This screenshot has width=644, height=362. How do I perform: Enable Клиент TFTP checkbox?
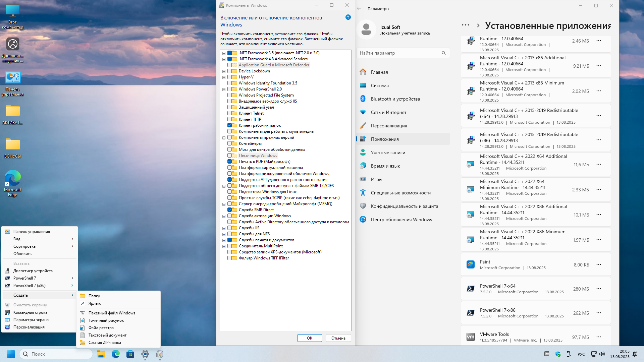pos(230,119)
